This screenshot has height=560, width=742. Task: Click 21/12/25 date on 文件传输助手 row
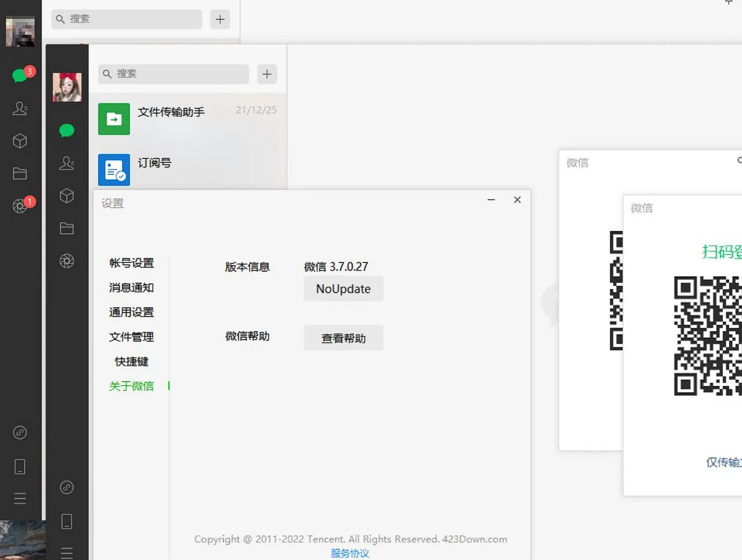[256, 110]
